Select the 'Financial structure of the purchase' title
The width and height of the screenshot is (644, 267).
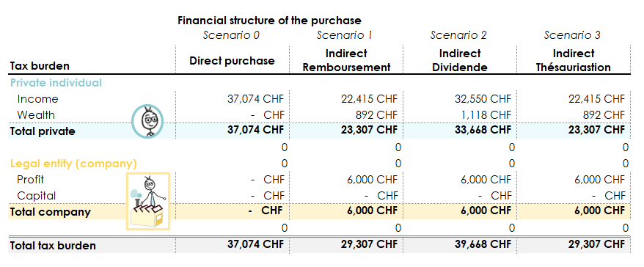(x=269, y=21)
